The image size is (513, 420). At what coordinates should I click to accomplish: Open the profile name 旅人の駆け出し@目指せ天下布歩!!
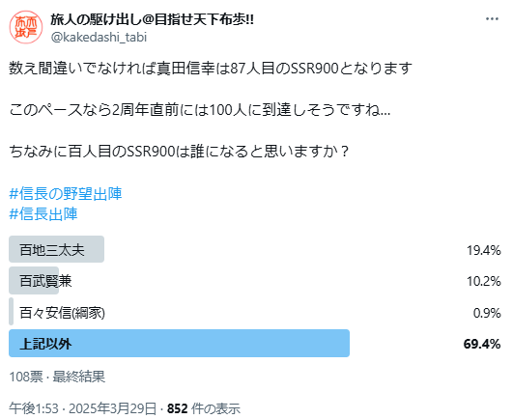[x=153, y=20]
